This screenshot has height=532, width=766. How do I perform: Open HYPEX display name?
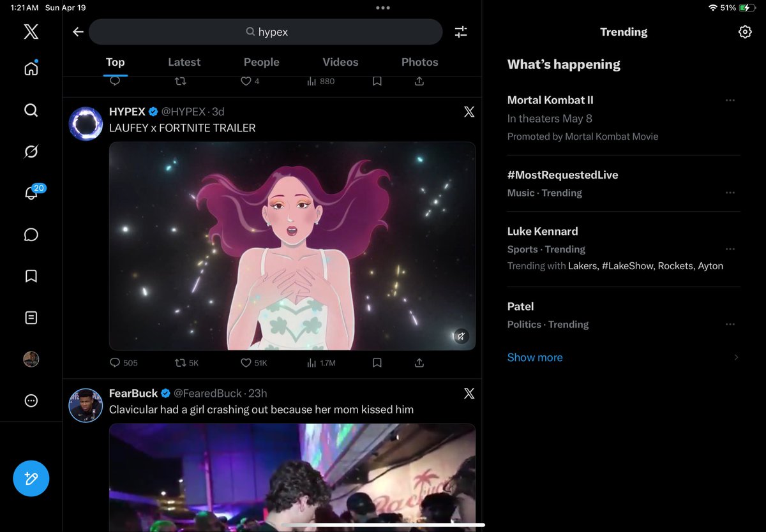[127, 112]
